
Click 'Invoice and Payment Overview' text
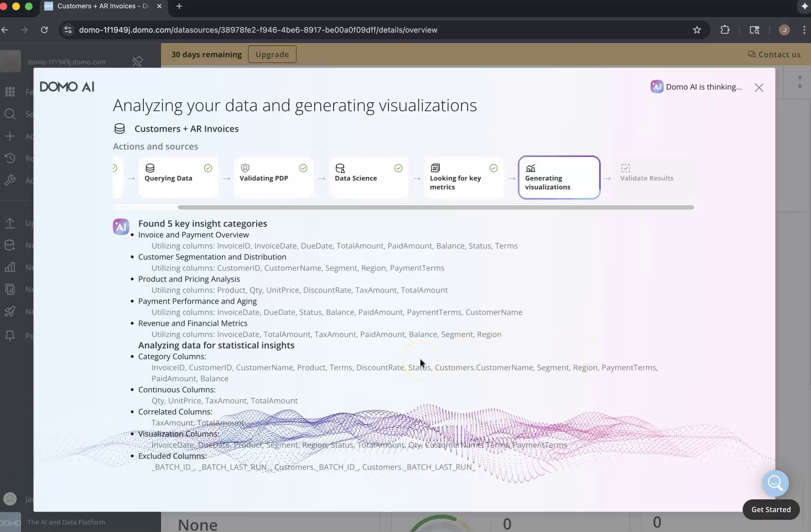tap(194, 235)
